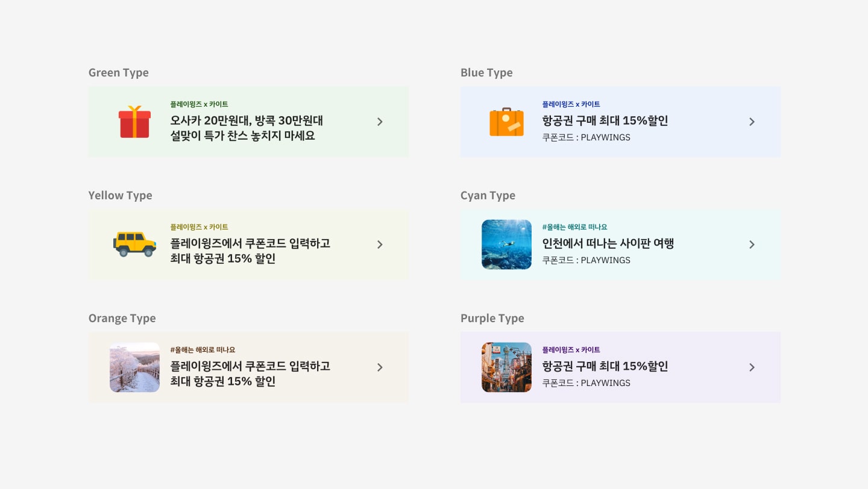Select hashtag "#올해는 해외로 떠나요" on the Cyan banner

click(x=574, y=227)
